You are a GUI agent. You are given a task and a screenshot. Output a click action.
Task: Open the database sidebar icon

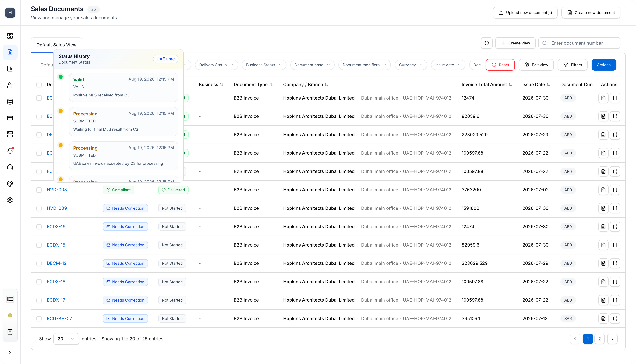[x=10, y=102]
